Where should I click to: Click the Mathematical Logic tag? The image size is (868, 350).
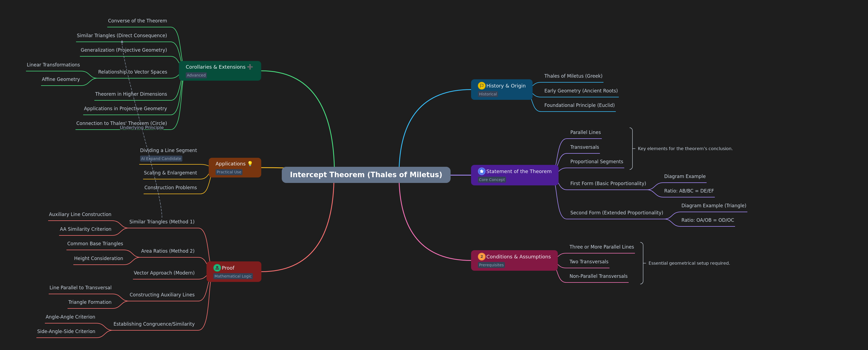click(x=233, y=276)
